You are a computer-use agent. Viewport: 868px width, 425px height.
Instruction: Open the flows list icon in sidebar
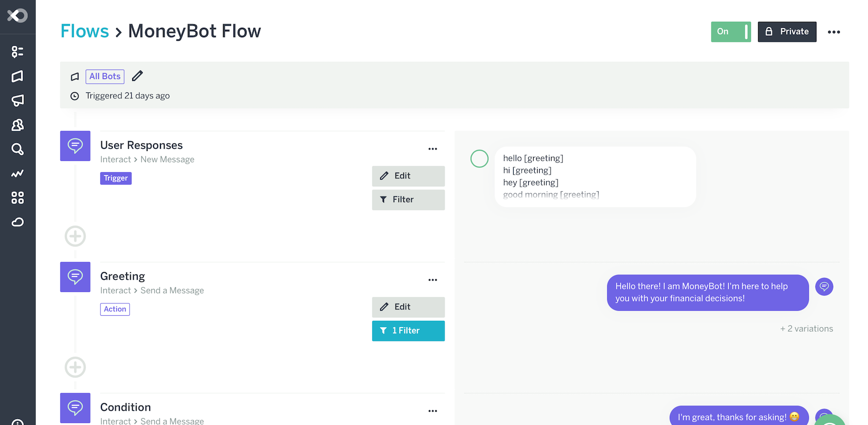(x=17, y=52)
